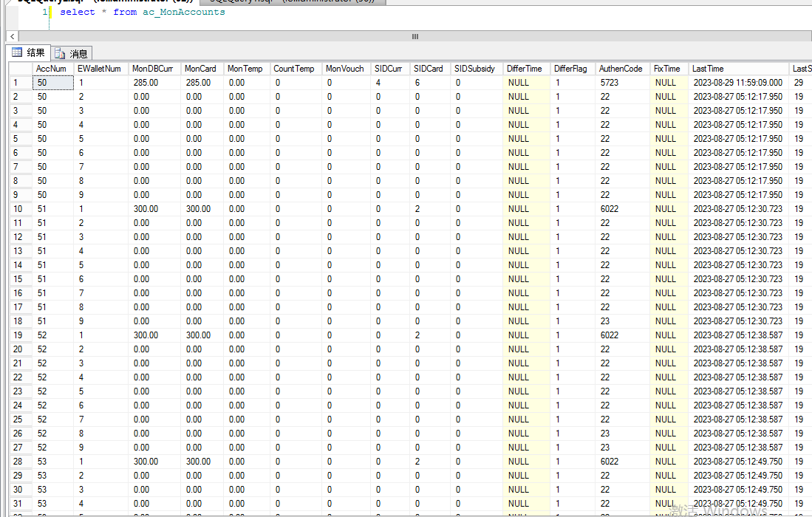Click AuthenCode cell 5723 in row 1

pyautogui.click(x=610, y=83)
